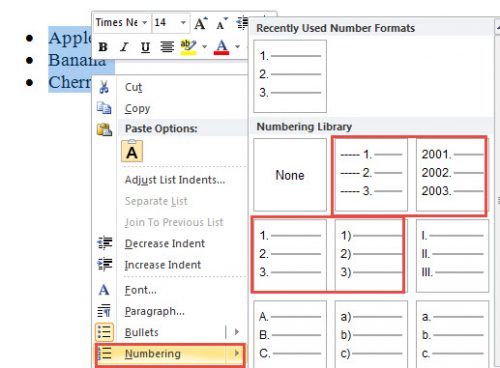Open the highlight color dropdown arrow
This screenshot has width=500, height=368.
pos(204,47)
